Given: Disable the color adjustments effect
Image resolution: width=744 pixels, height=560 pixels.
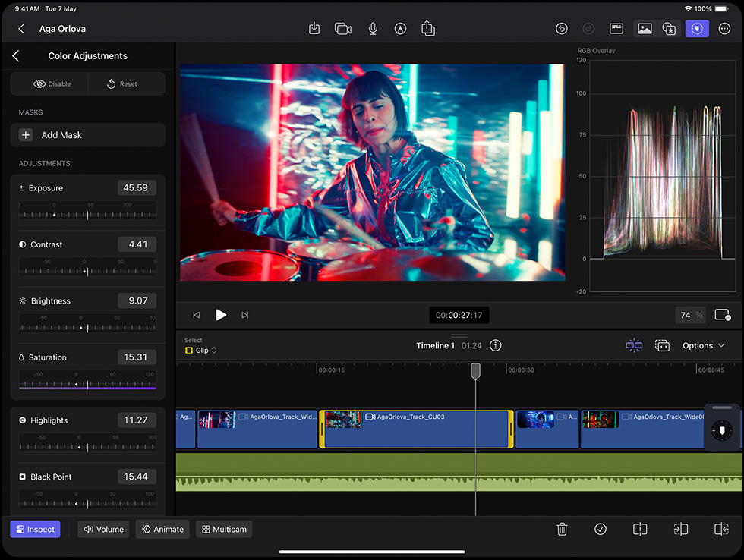Looking at the screenshot, I should pos(52,84).
